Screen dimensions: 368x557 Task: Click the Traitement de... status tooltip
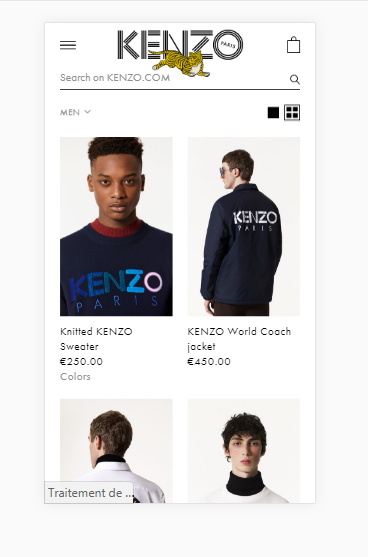coord(89,493)
